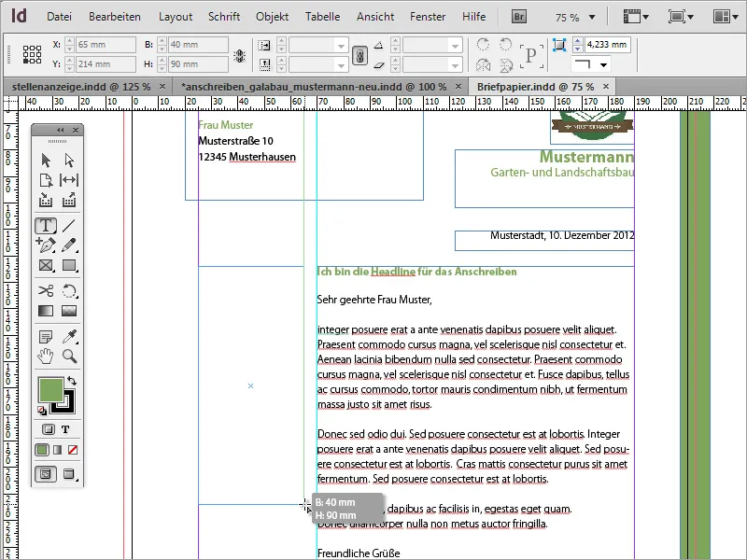Swap fill and stroke colors
This screenshot has height=560, width=747.
coord(72,381)
